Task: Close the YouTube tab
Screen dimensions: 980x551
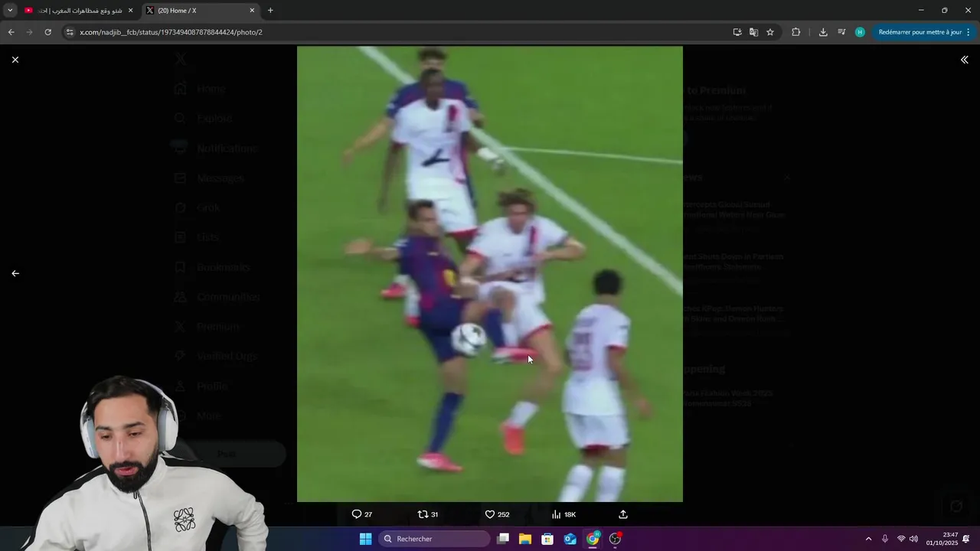Action: point(130,11)
